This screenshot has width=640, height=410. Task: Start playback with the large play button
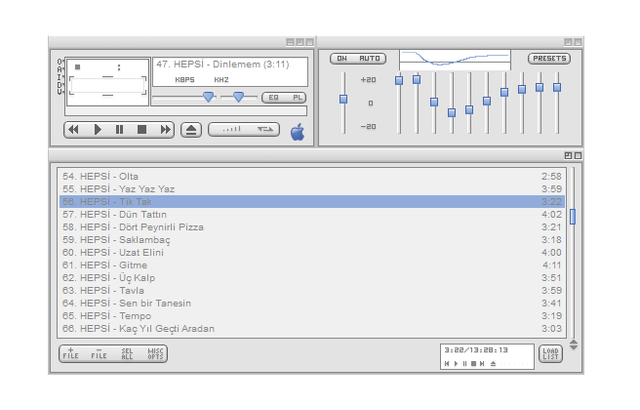tap(98, 130)
